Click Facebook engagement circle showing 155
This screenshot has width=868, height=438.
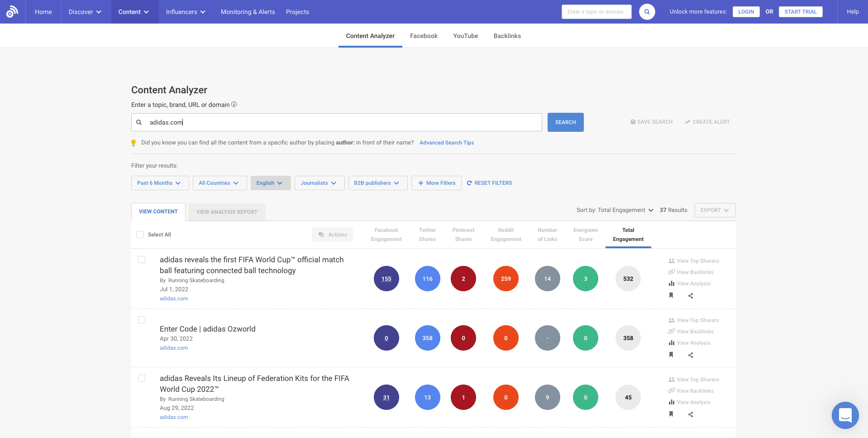[386, 279]
